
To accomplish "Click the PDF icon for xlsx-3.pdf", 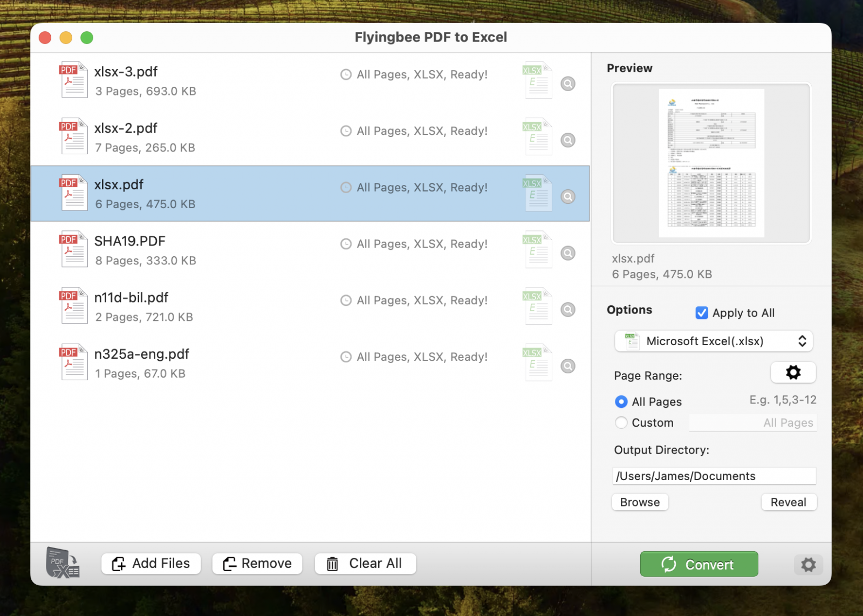I will pyautogui.click(x=73, y=80).
